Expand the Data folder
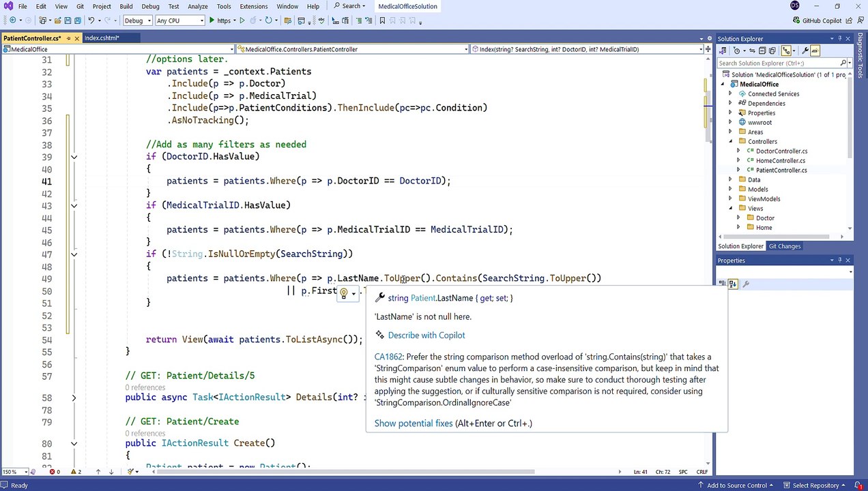 pyautogui.click(x=731, y=180)
